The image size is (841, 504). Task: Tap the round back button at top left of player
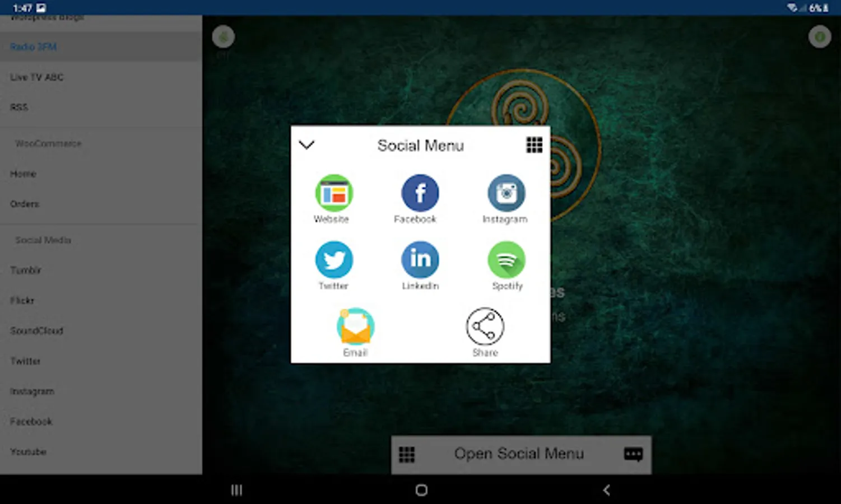coord(223,37)
